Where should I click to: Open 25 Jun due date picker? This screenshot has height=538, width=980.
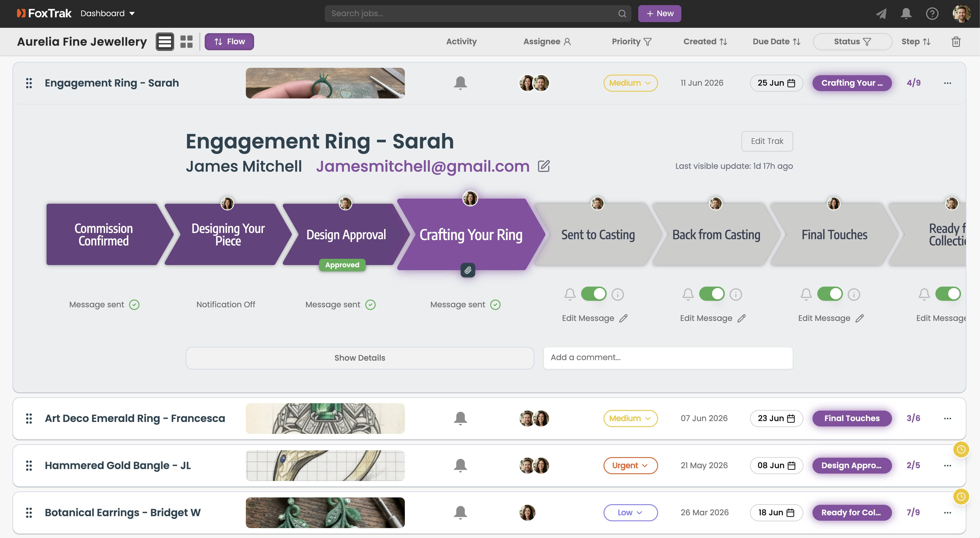(x=776, y=83)
